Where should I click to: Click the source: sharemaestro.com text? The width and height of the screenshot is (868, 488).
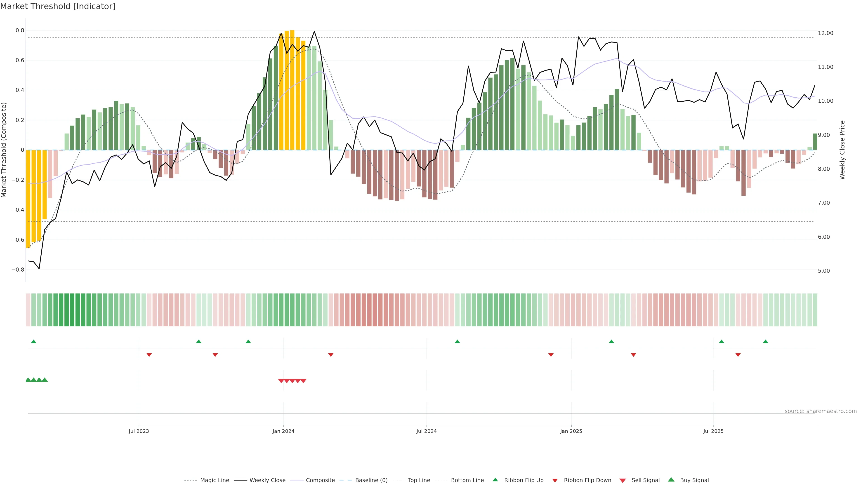(x=821, y=411)
